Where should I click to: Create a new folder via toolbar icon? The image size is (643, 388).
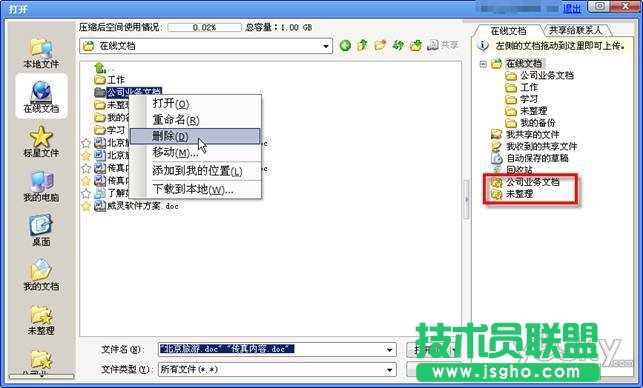click(380, 46)
